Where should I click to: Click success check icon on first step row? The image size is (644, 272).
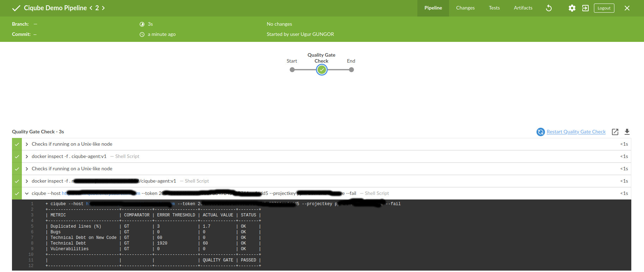pyautogui.click(x=17, y=144)
